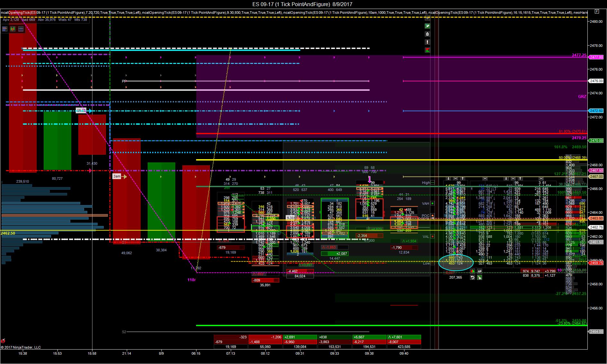Click the leftmost up-arrow above the ladder
Viewport: 607px width, 364px height.
463,178
